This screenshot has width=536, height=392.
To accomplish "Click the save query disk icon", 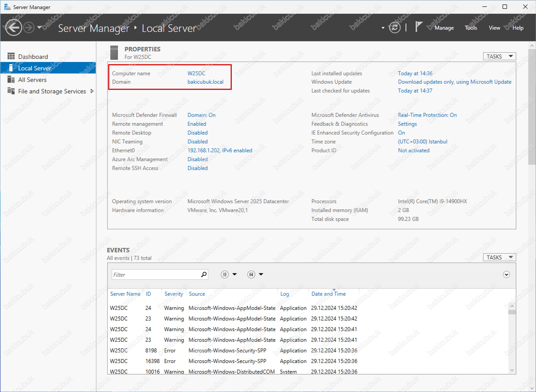I will pyautogui.click(x=251, y=274).
